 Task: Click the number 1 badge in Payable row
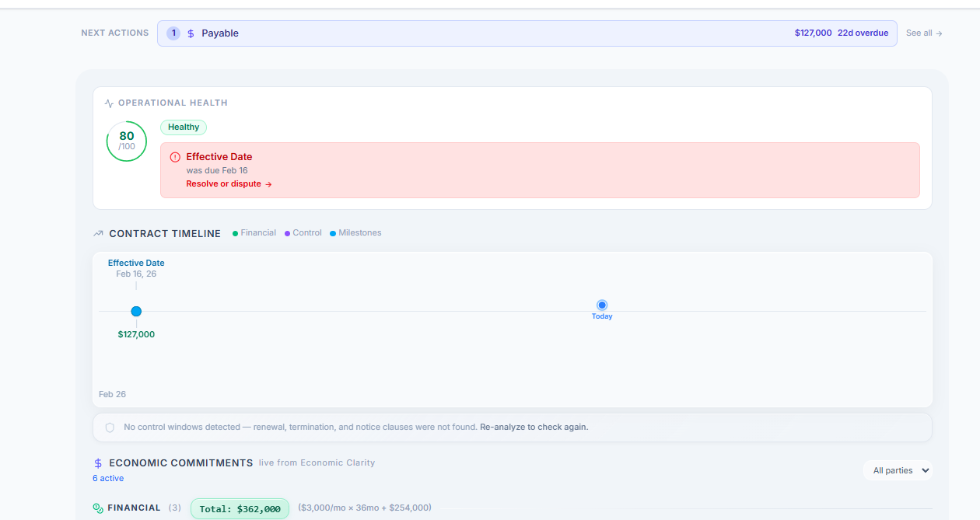click(x=173, y=33)
